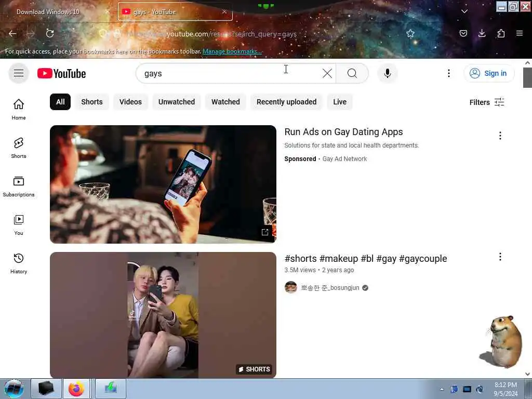Open the bosungjun channel name
This screenshot has width=532, height=399.
click(x=330, y=288)
